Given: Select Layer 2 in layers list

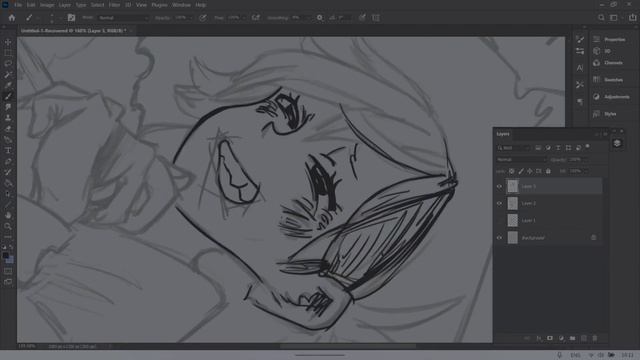Looking at the screenshot, I should pyautogui.click(x=553, y=203).
